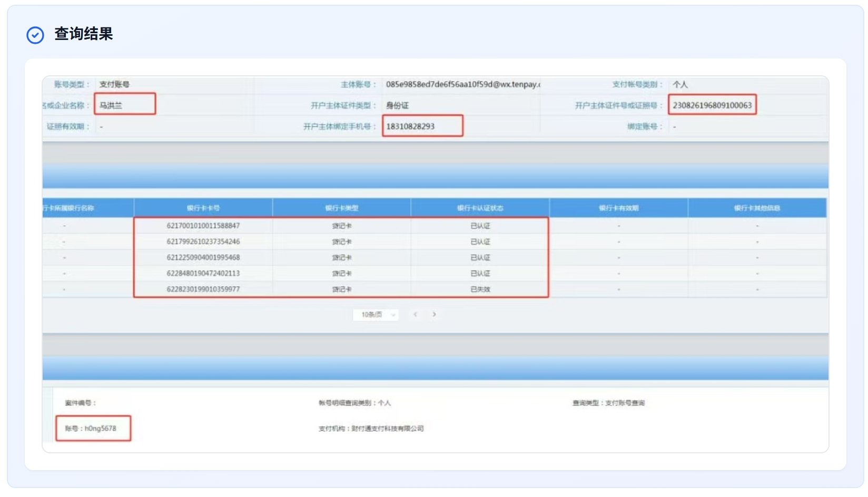Click the checkmark icon beside 查询结果

pyautogui.click(x=35, y=35)
